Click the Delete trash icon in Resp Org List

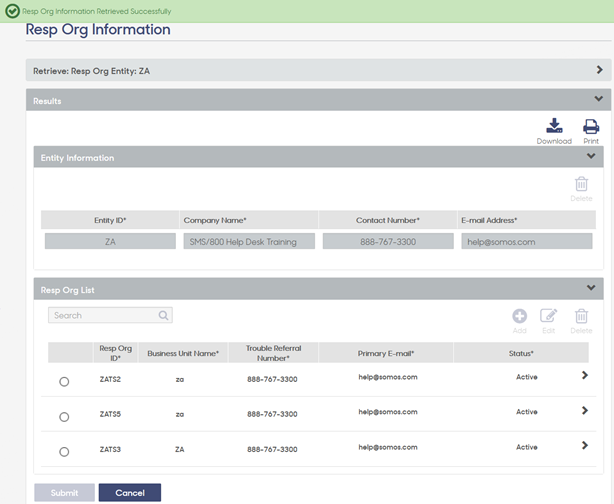(581, 316)
